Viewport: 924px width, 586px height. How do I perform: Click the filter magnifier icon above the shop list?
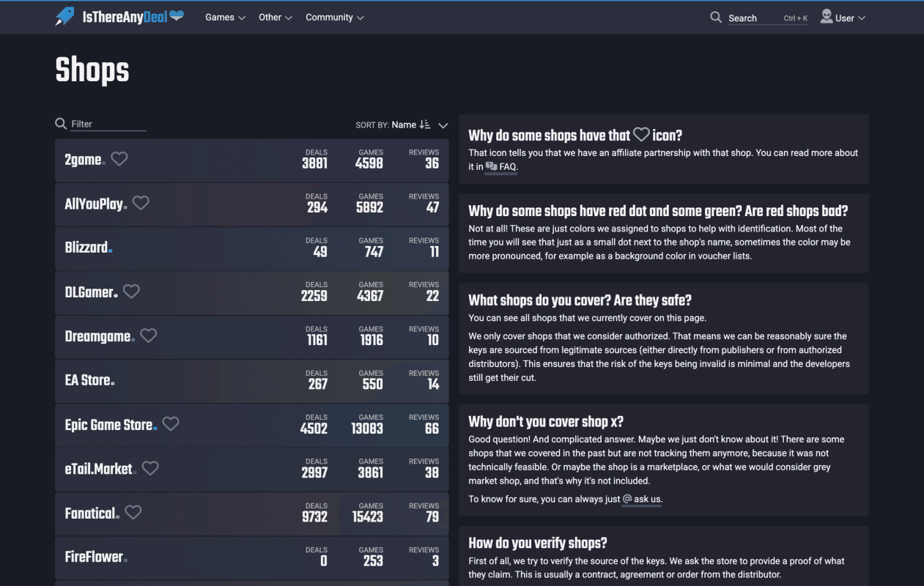tap(61, 124)
